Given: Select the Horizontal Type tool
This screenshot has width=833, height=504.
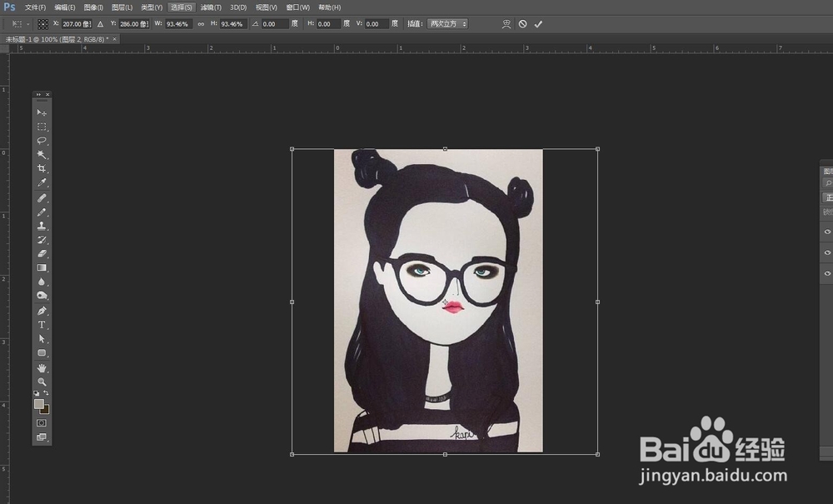Looking at the screenshot, I should click(42, 325).
